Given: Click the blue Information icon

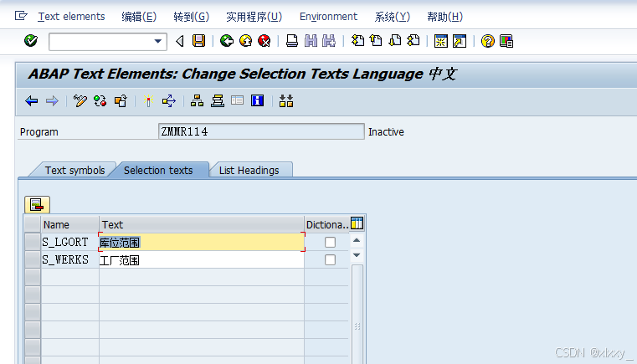Looking at the screenshot, I should coord(258,100).
